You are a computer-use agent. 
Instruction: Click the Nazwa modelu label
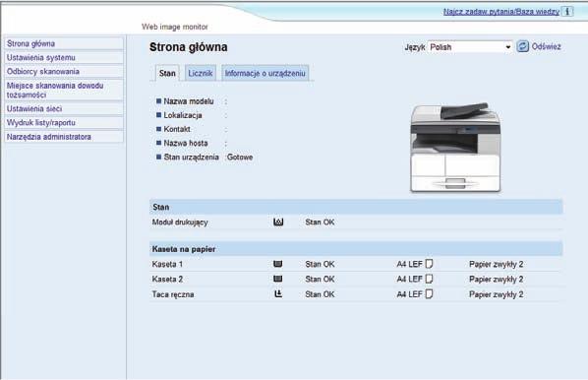pyautogui.click(x=189, y=101)
